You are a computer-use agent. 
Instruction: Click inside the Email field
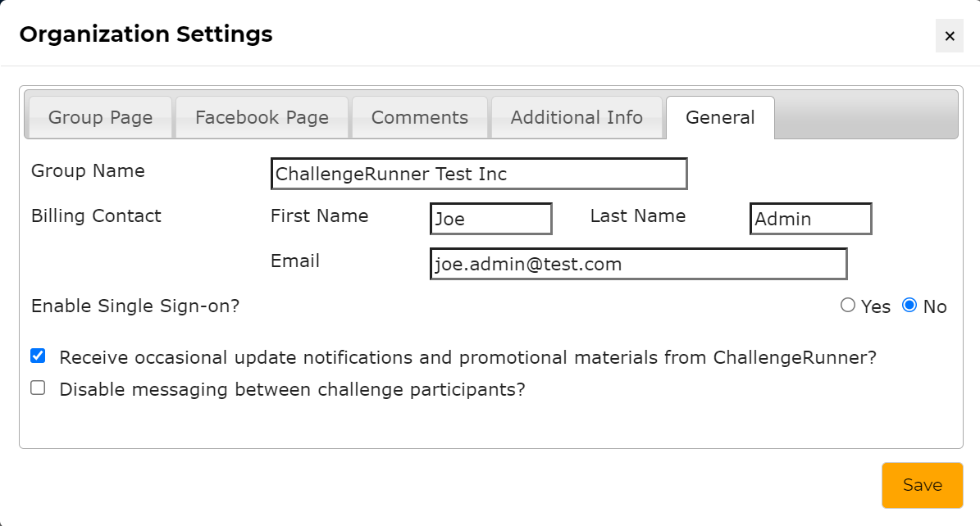pos(638,264)
